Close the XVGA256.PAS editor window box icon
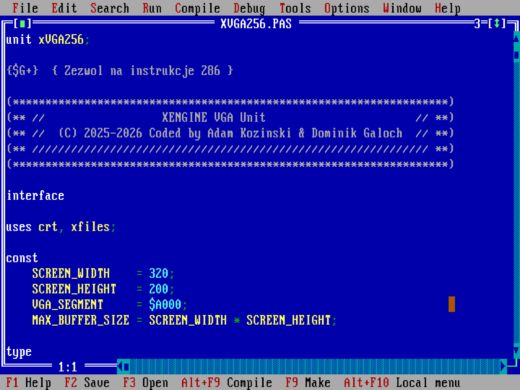520x390 pixels. (x=23, y=24)
